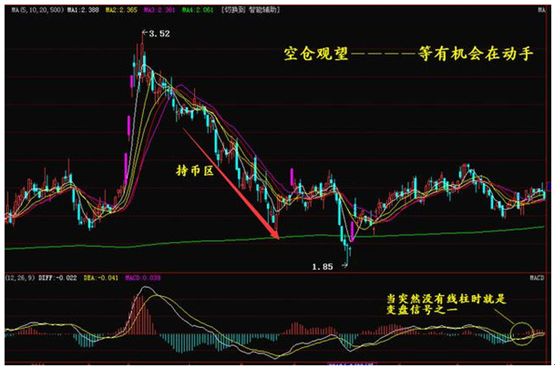The image size is (555, 368).
Task: Click the DEA value in MACD header
Action: 101,278
